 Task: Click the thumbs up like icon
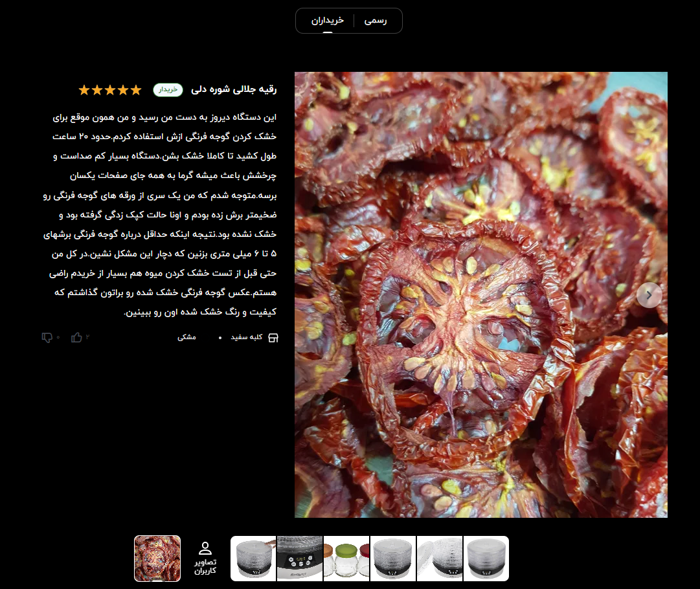(x=76, y=337)
